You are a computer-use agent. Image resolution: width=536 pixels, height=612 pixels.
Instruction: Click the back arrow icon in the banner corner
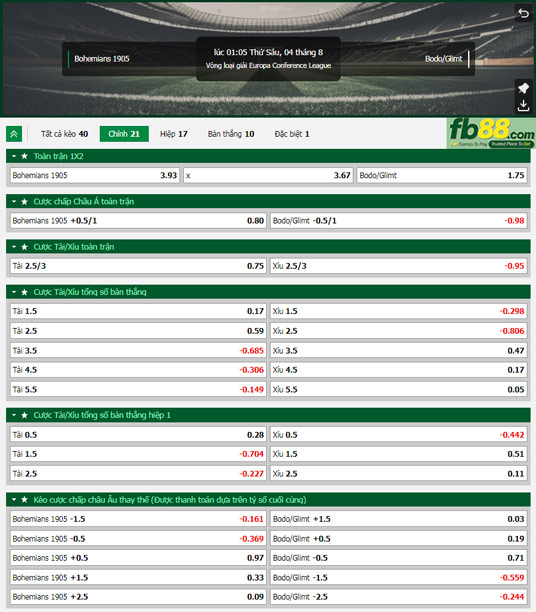(x=523, y=14)
